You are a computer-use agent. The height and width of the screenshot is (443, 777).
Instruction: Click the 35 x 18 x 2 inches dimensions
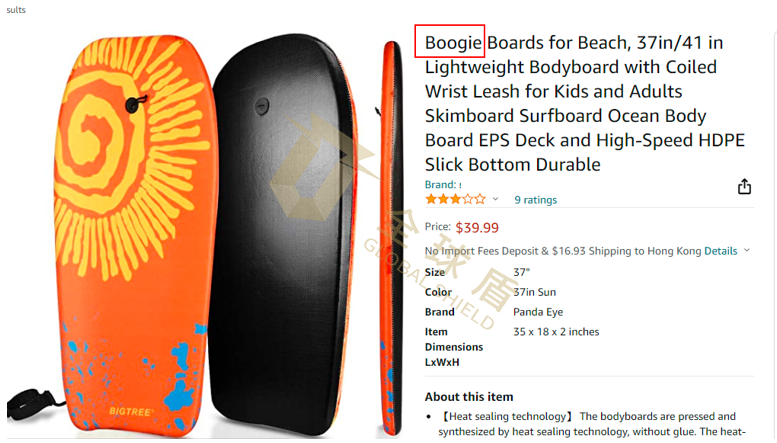point(556,332)
